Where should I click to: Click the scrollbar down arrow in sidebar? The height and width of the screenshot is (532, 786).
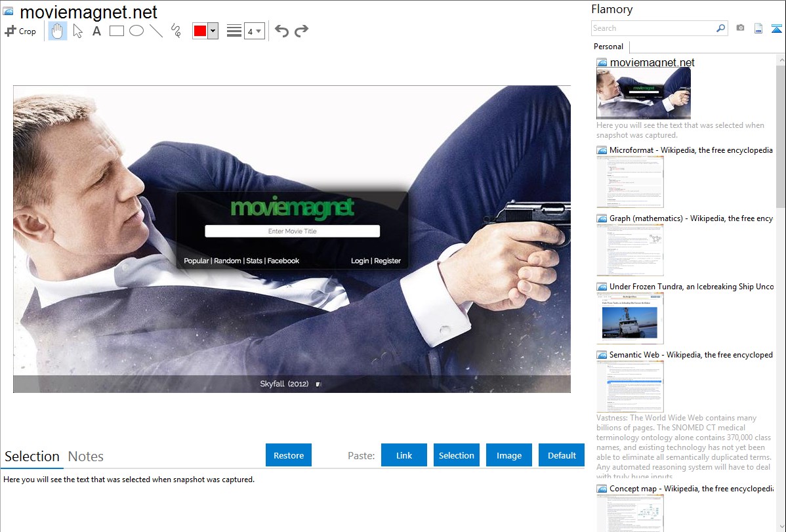click(x=781, y=527)
